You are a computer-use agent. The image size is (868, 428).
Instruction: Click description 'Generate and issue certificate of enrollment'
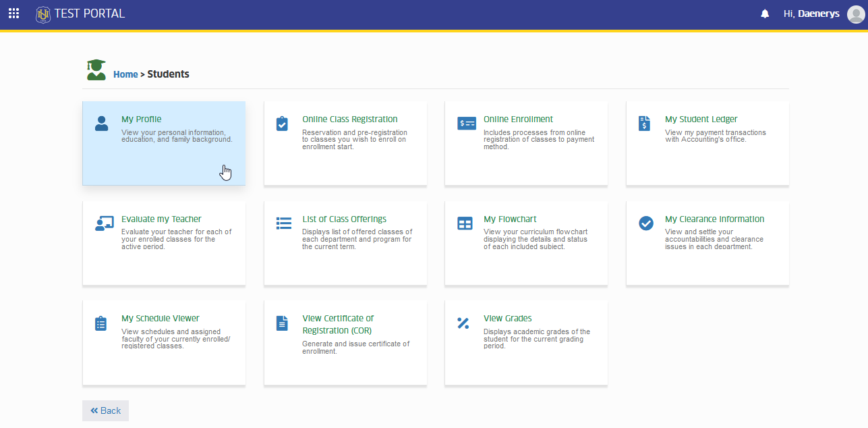pyautogui.click(x=356, y=348)
